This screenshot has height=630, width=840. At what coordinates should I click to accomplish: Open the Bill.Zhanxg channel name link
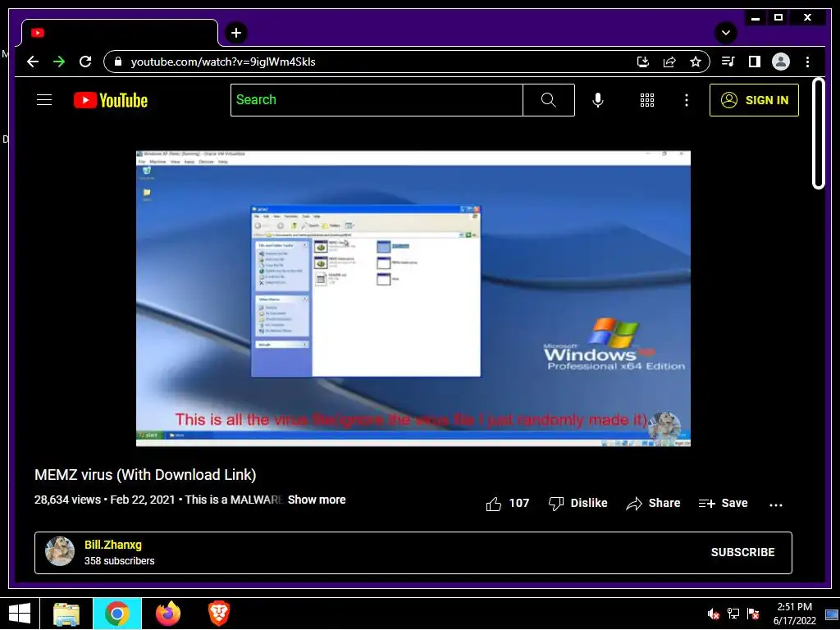(113, 545)
